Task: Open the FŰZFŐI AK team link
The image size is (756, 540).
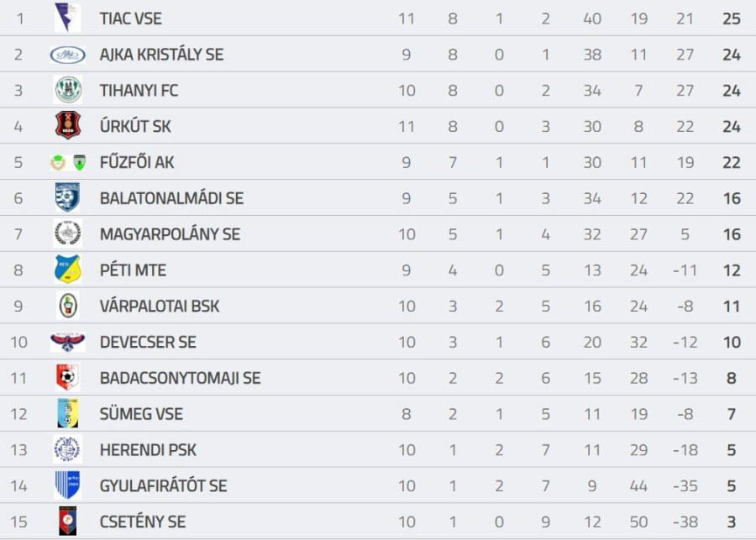Action: click(x=137, y=162)
